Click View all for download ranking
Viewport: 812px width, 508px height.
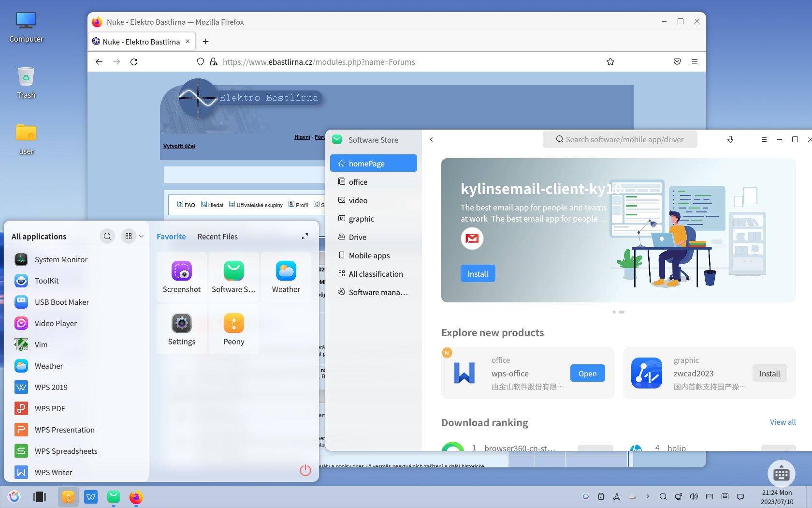point(783,422)
